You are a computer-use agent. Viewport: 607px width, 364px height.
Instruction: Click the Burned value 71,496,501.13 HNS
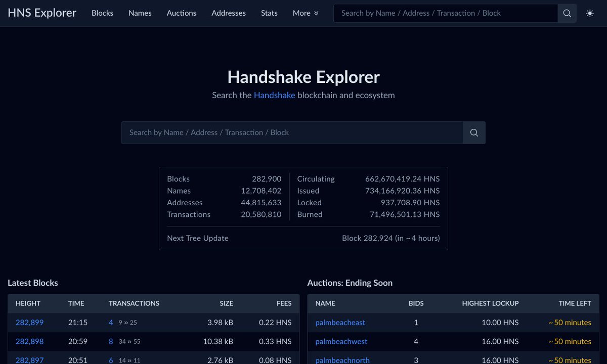405,214
